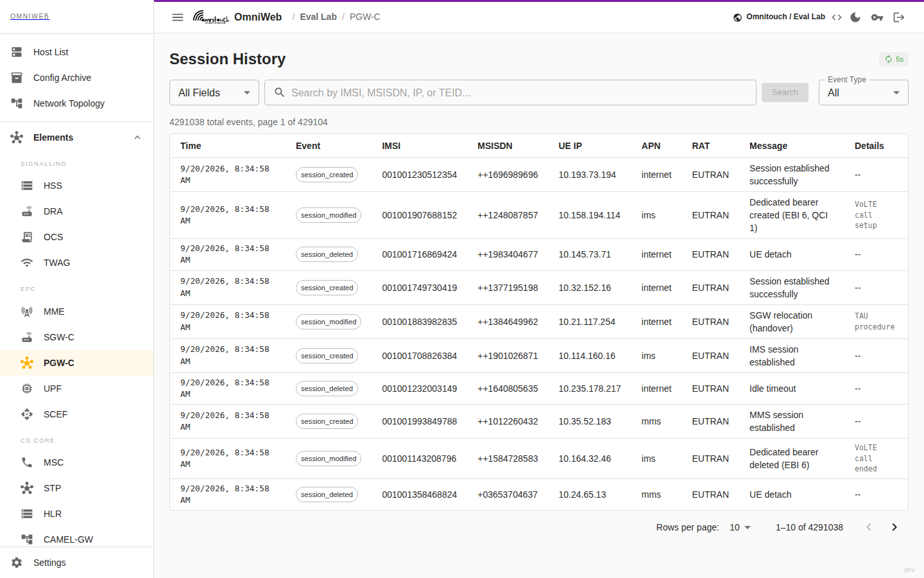Click the Eval Lab breadcrumb
Viewport: 924px width, 578px height.
318,17
